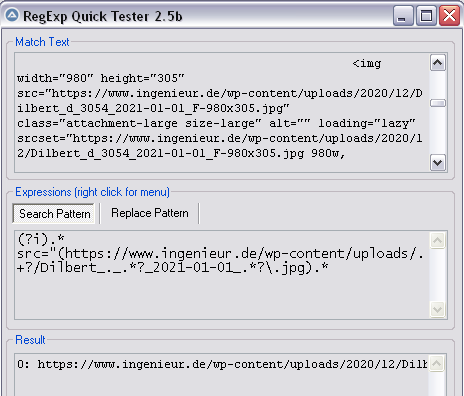Click Match Text scrollbar track above the thumb
This screenshot has height=396, width=464.
point(438,85)
